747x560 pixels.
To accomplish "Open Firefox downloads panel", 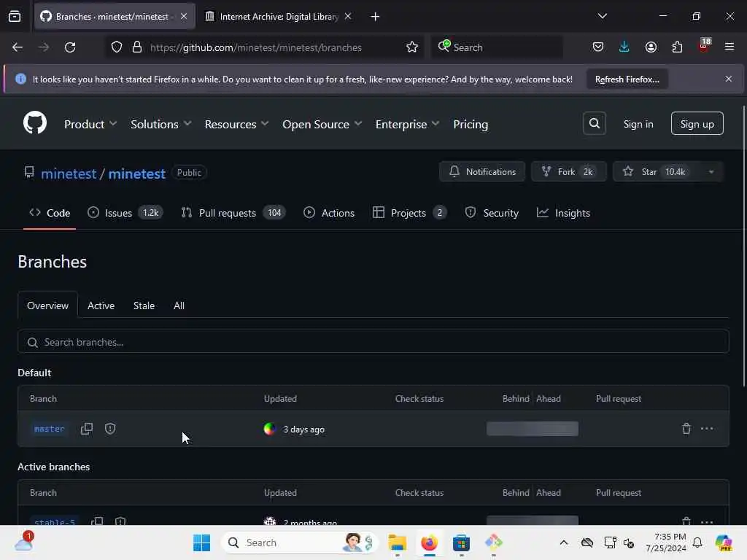I will click(624, 47).
